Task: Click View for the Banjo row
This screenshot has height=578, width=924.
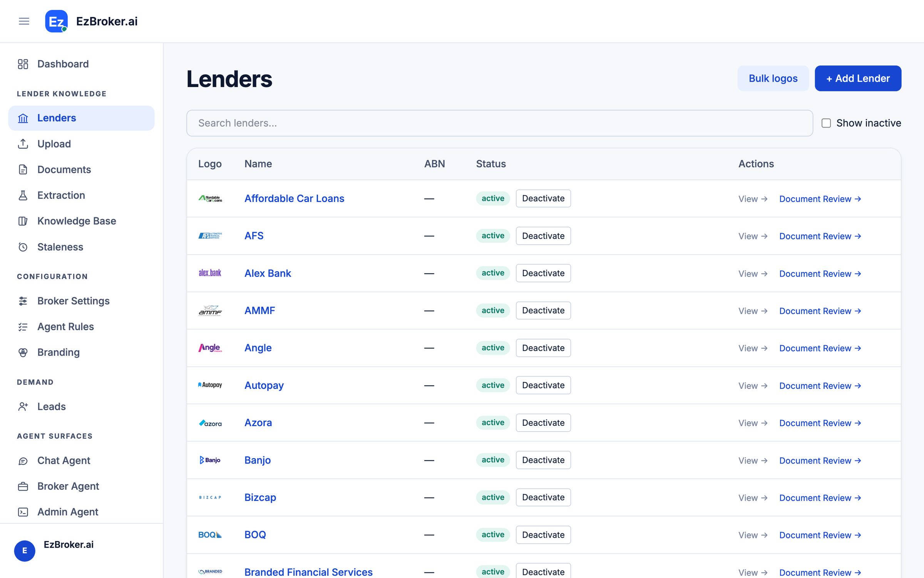Action: coord(753,460)
